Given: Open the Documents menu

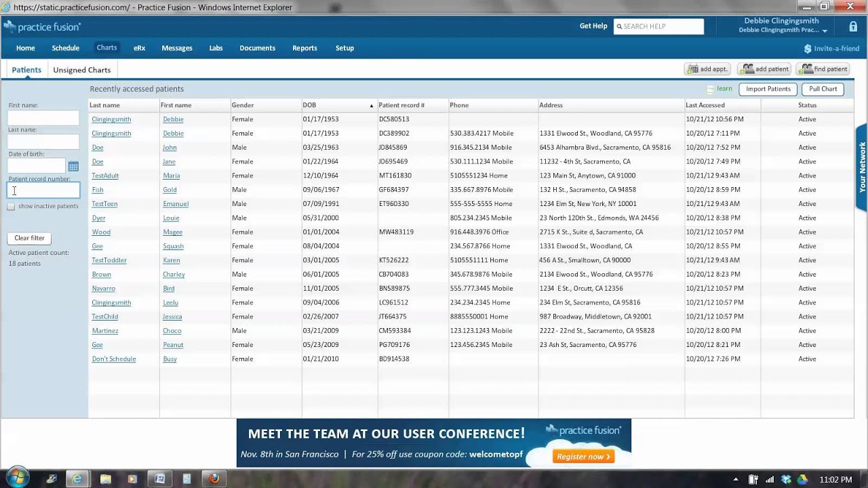Looking at the screenshot, I should pos(257,48).
